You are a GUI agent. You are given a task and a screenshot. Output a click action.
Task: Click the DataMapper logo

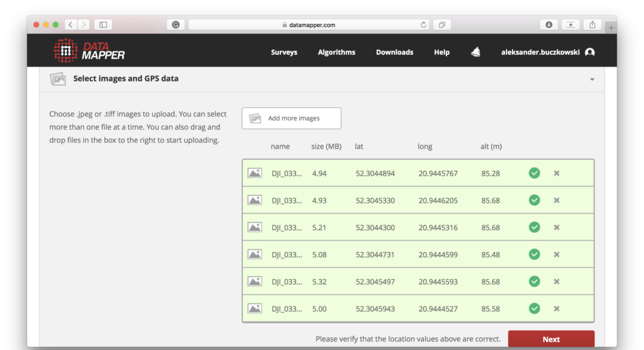(x=89, y=51)
